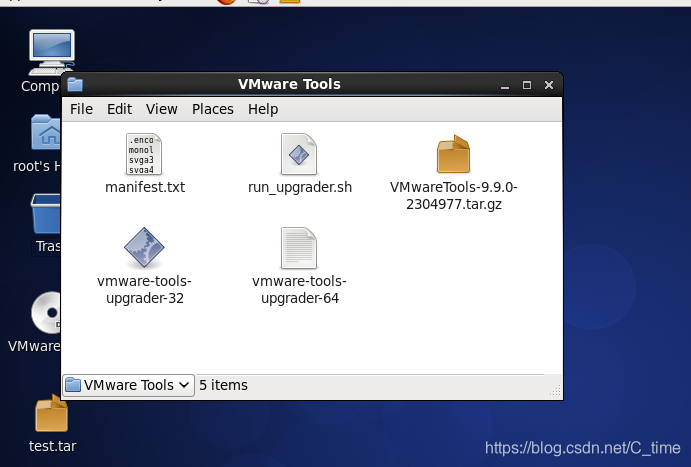Image resolution: width=691 pixels, height=467 pixels.
Task: Select the manifest.txt file icon
Action: (x=144, y=154)
